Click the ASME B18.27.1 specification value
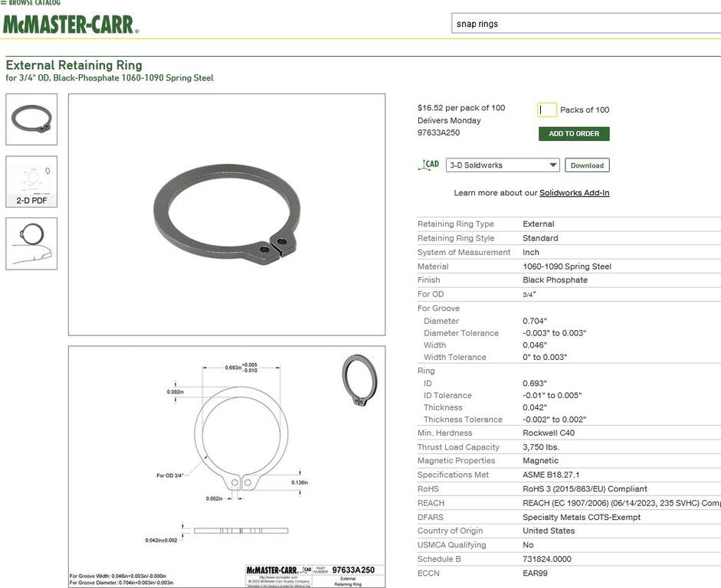Image resolution: width=721 pixels, height=588 pixels. [551, 475]
